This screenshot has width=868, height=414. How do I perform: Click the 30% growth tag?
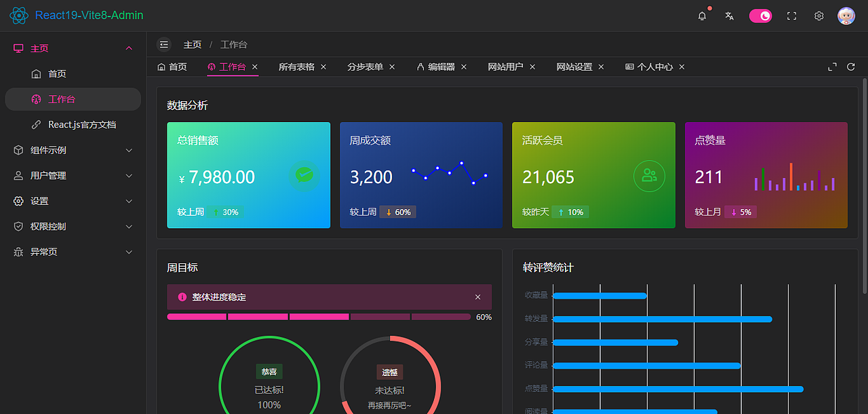(x=226, y=212)
